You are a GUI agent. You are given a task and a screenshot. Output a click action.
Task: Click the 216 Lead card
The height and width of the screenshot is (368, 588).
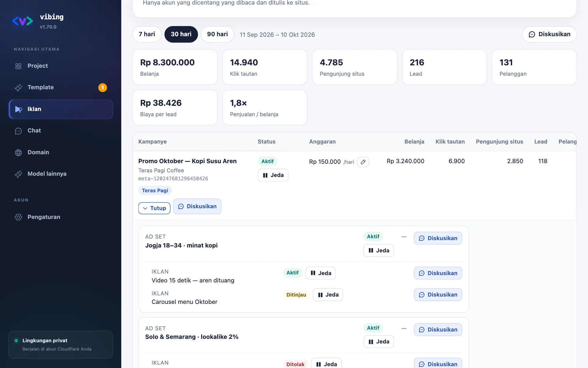pos(444,67)
